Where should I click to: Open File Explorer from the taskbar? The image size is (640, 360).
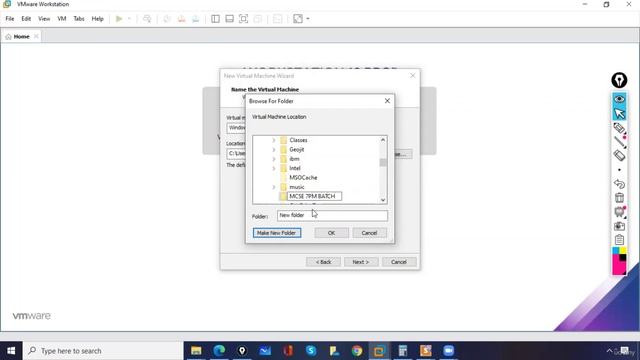click(196, 351)
